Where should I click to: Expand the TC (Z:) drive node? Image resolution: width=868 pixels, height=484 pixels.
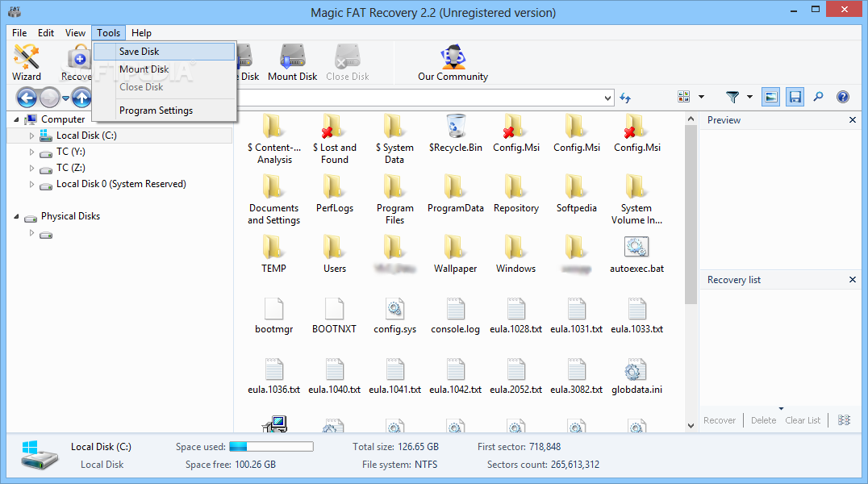(x=31, y=168)
